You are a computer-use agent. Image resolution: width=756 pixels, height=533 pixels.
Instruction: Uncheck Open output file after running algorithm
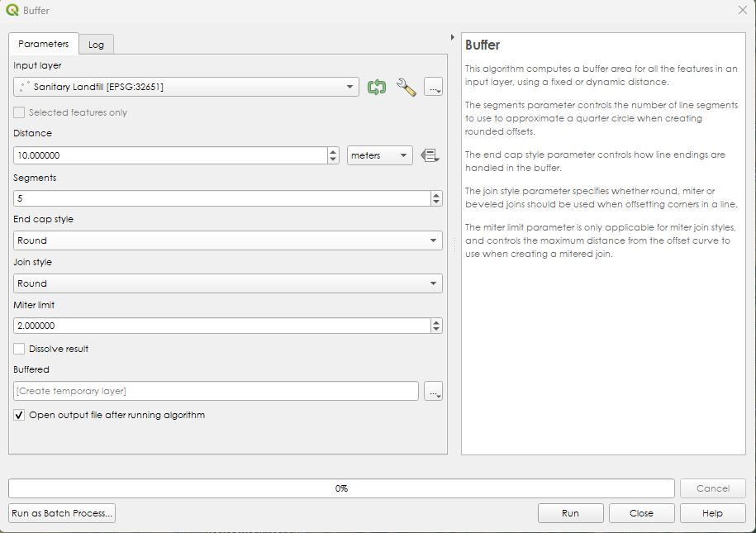(x=20, y=415)
